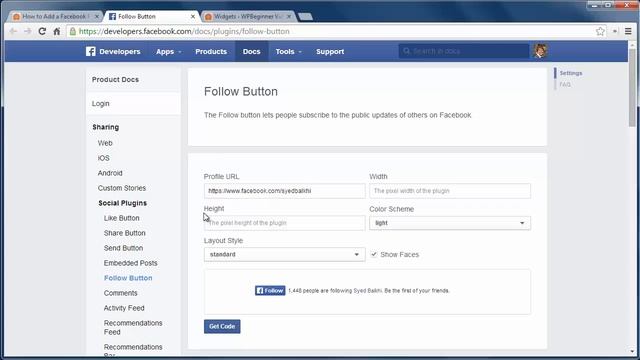Viewport: 640px width, 360px height.
Task: Open the Embedded Posts docs link
Action: pos(131,263)
